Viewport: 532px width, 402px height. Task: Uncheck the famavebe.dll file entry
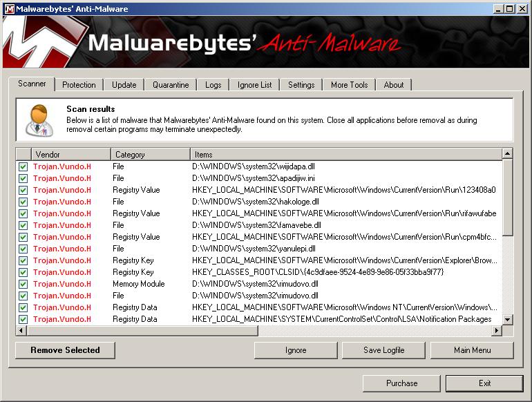[23, 225]
